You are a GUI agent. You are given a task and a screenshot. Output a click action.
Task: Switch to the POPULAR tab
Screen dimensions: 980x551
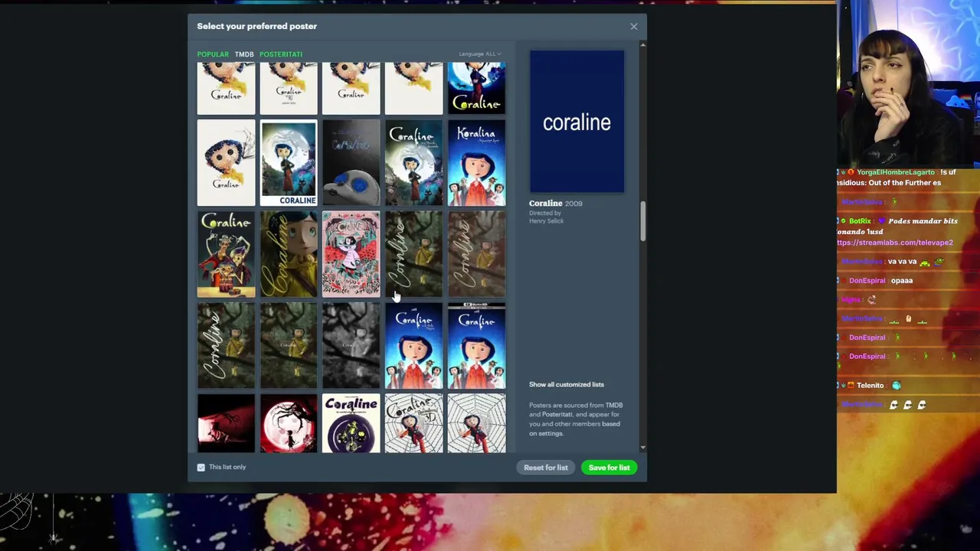[x=213, y=54]
